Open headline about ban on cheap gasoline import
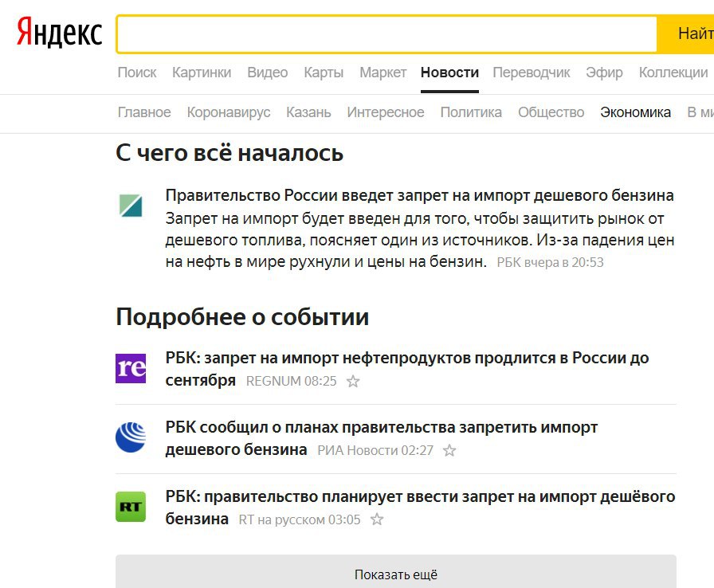 pyautogui.click(x=419, y=195)
